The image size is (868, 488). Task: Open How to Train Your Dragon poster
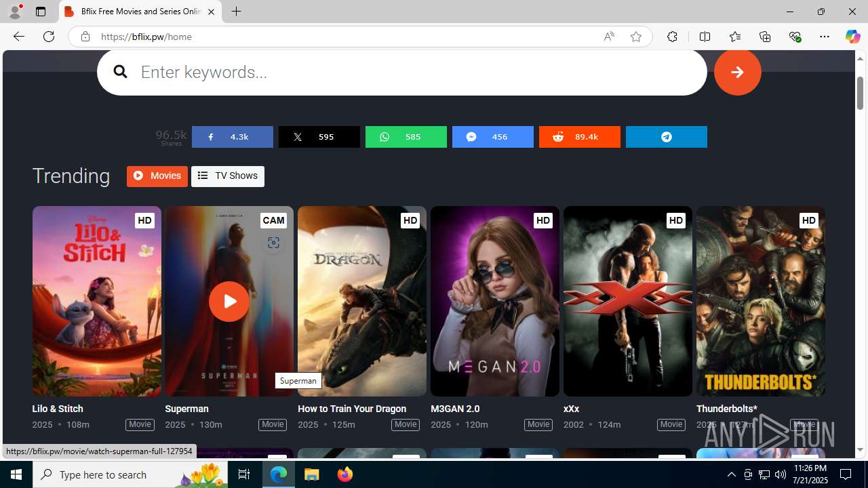(361, 302)
